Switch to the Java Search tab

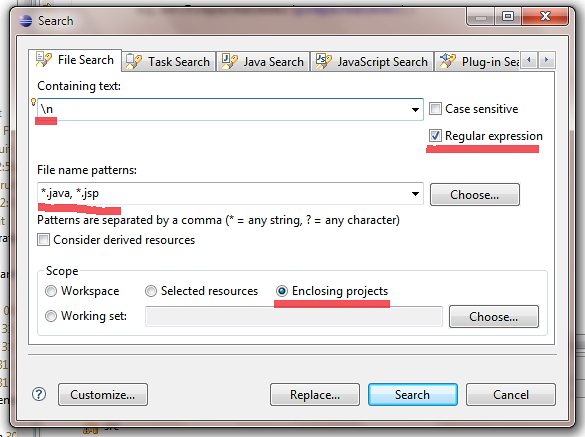(x=263, y=62)
